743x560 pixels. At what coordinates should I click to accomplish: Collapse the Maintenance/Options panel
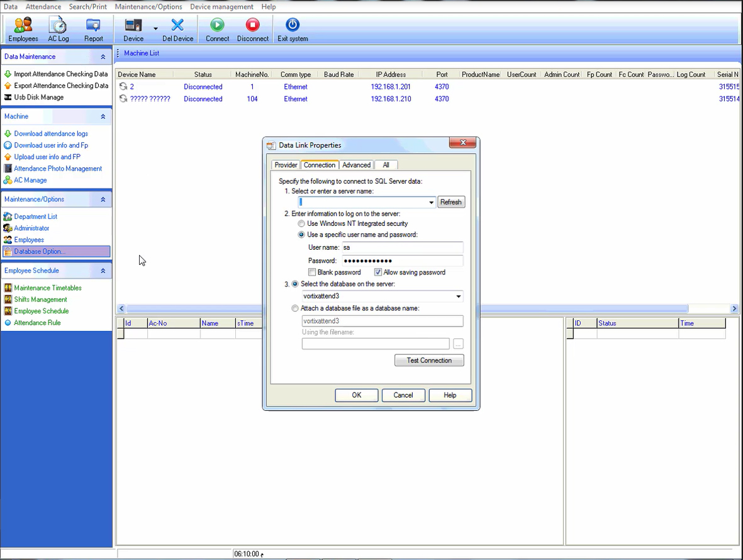tap(103, 199)
